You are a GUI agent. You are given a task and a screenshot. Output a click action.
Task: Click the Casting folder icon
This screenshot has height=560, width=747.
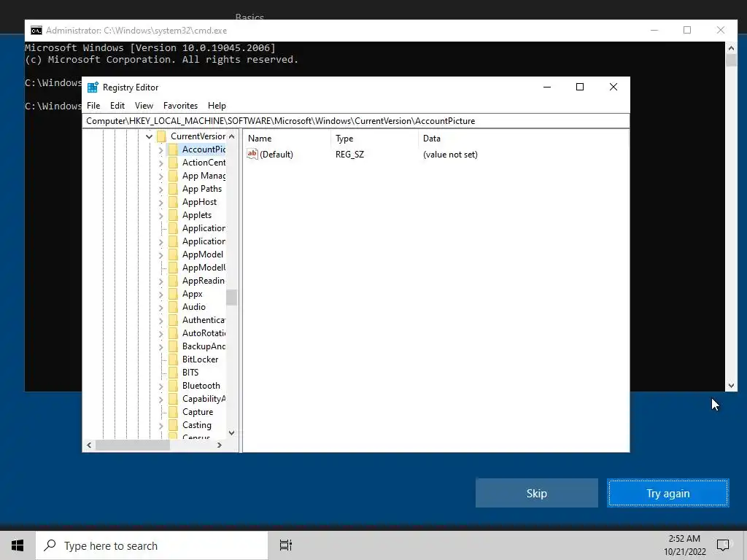pyautogui.click(x=174, y=425)
